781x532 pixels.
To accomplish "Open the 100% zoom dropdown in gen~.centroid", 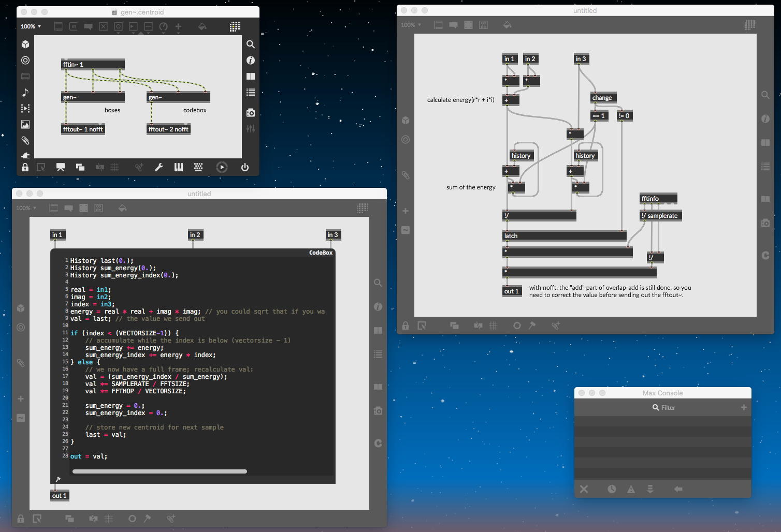I will (31, 26).
